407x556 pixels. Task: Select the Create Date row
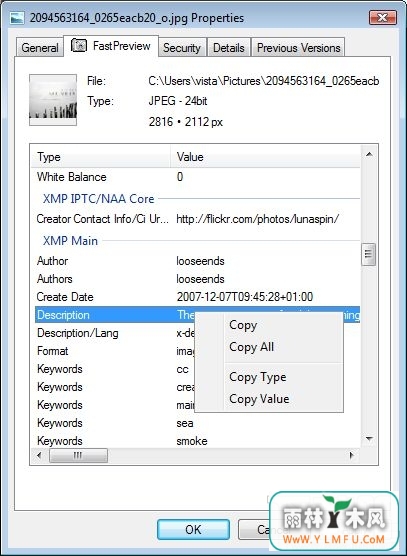197,297
